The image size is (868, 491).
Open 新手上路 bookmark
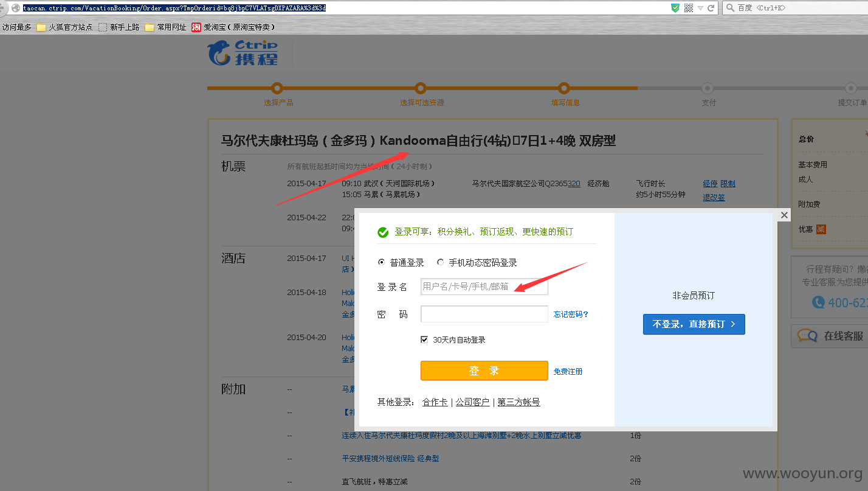coord(119,27)
